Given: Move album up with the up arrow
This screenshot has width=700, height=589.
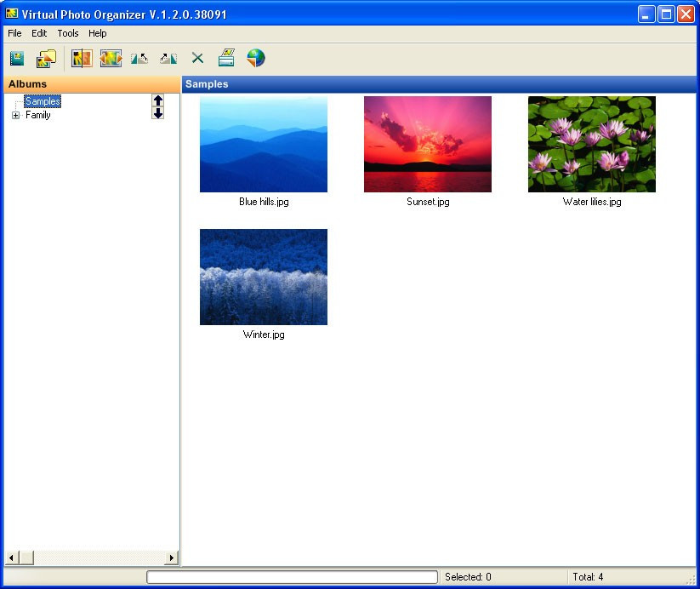Looking at the screenshot, I should pos(158,100).
